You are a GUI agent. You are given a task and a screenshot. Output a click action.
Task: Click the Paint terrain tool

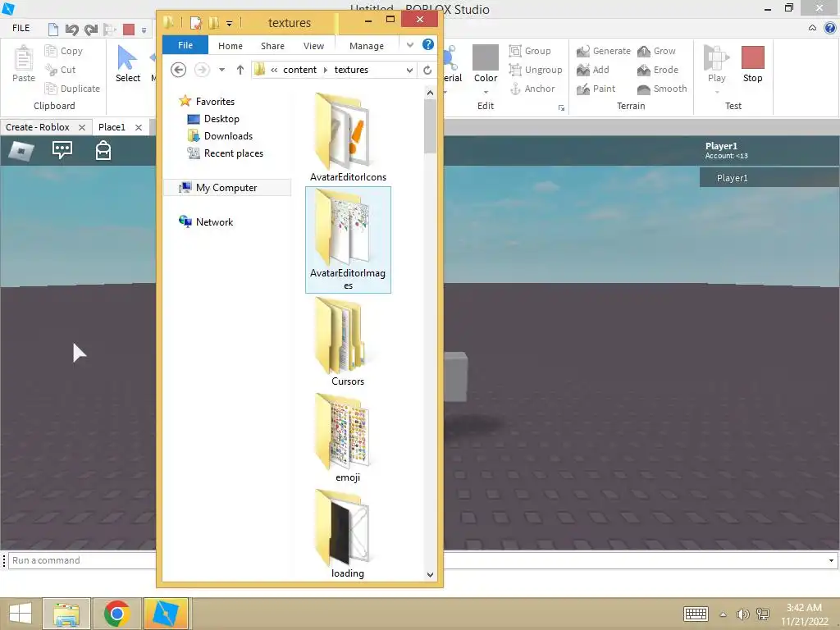[596, 89]
